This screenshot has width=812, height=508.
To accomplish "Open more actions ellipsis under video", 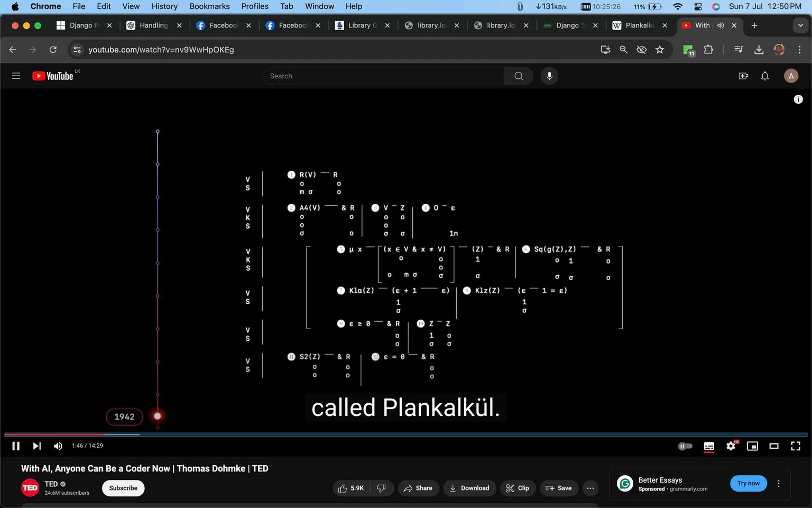I will pyautogui.click(x=590, y=488).
